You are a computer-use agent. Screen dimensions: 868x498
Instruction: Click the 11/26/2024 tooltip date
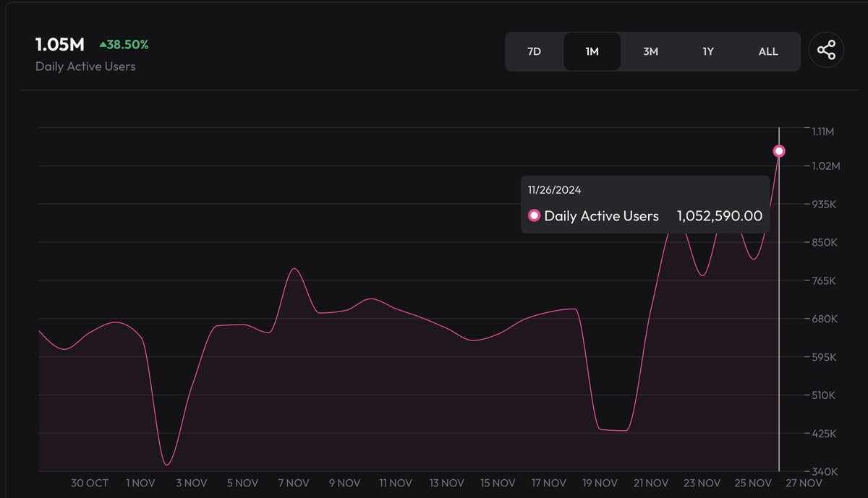point(555,190)
